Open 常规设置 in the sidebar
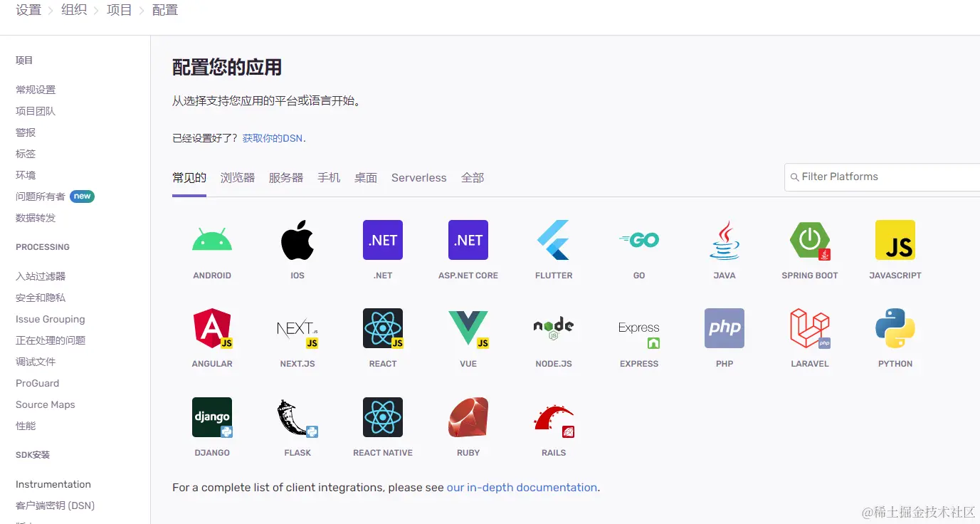 [36, 90]
